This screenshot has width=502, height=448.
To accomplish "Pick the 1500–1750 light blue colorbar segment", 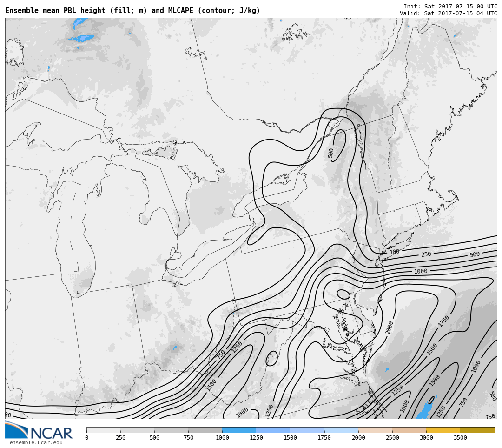I will coord(307,430).
